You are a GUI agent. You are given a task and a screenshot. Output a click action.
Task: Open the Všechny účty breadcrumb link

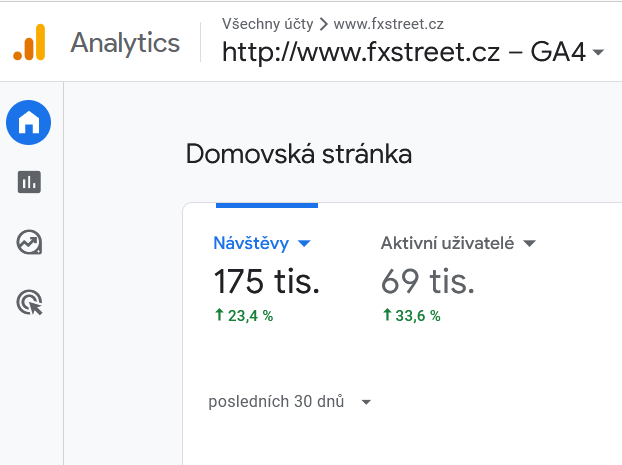pos(267,24)
